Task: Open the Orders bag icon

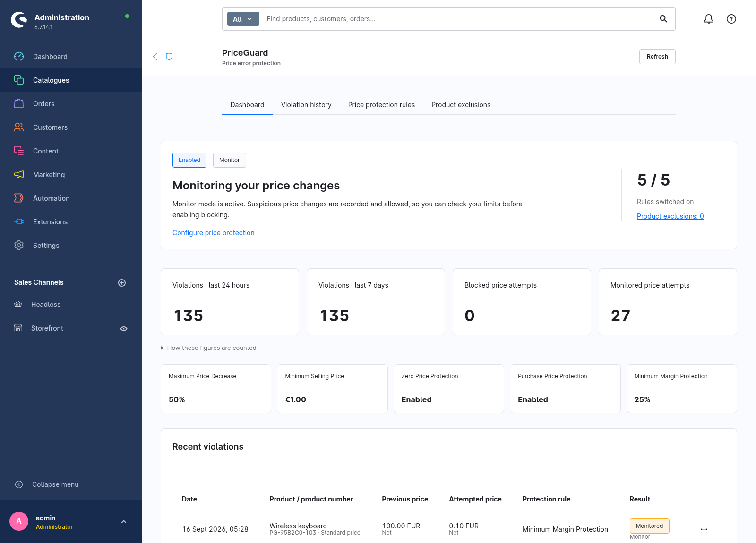Action: pyautogui.click(x=19, y=104)
